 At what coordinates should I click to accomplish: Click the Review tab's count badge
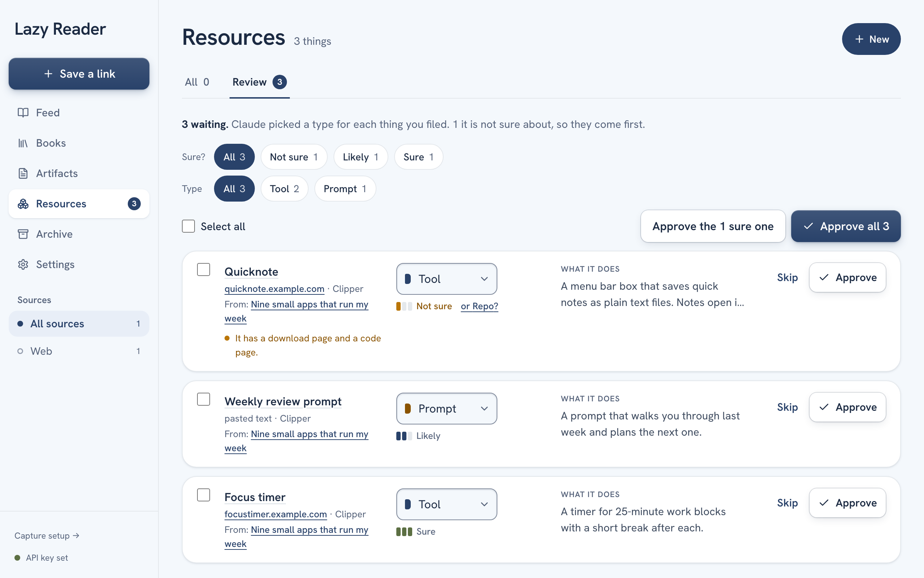[279, 82]
